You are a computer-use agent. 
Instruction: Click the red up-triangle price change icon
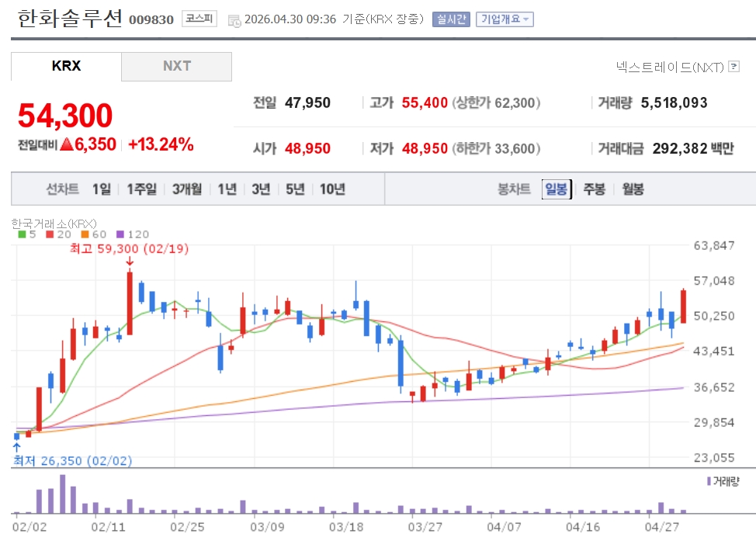(x=67, y=144)
